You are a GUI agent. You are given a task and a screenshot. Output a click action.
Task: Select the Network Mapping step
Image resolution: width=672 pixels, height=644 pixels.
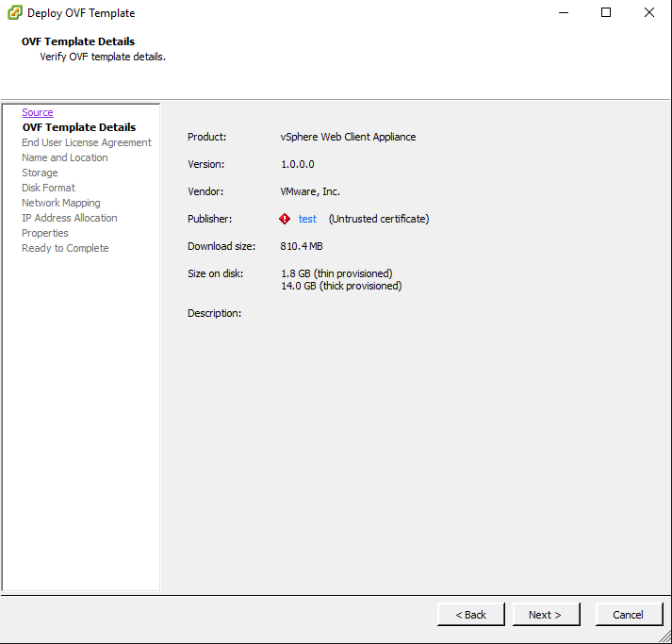point(61,203)
